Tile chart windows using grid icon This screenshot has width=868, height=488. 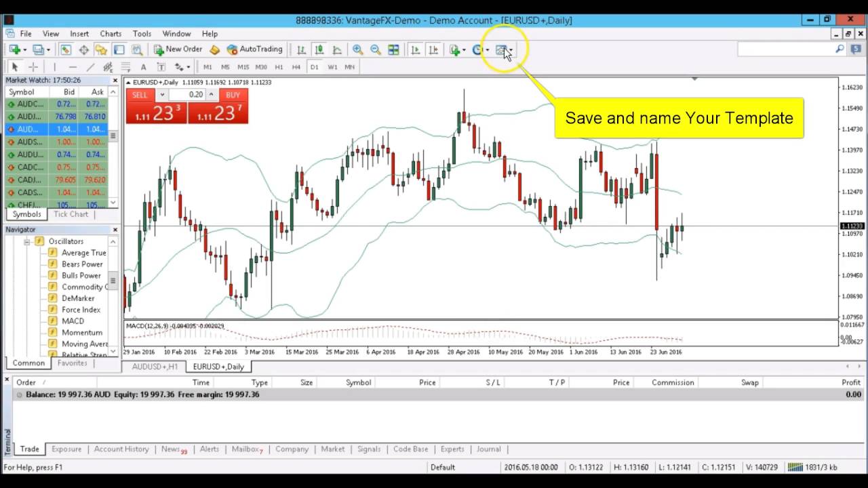click(393, 49)
